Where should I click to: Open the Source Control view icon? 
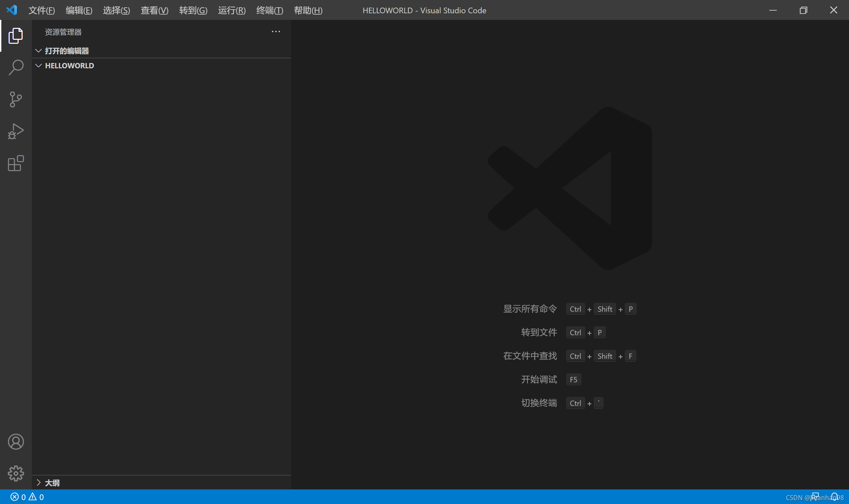[x=16, y=99]
